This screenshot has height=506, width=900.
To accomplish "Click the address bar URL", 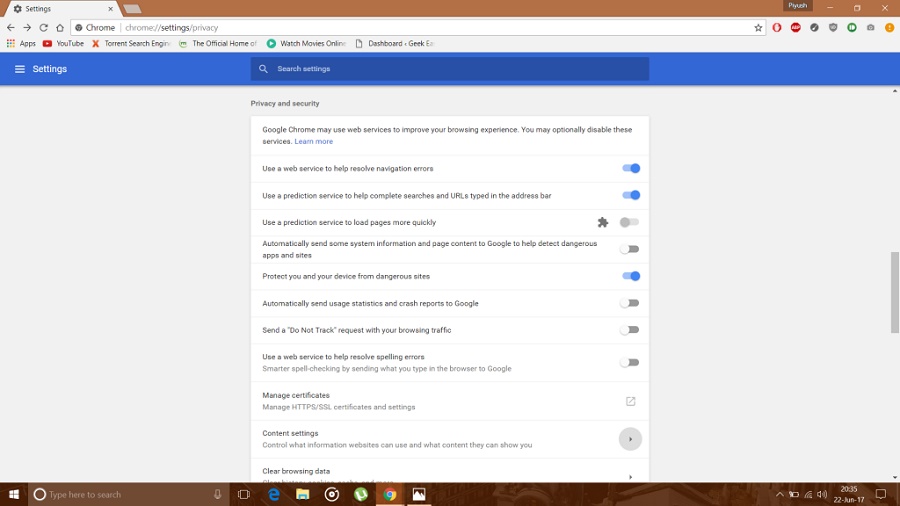I will [172, 28].
